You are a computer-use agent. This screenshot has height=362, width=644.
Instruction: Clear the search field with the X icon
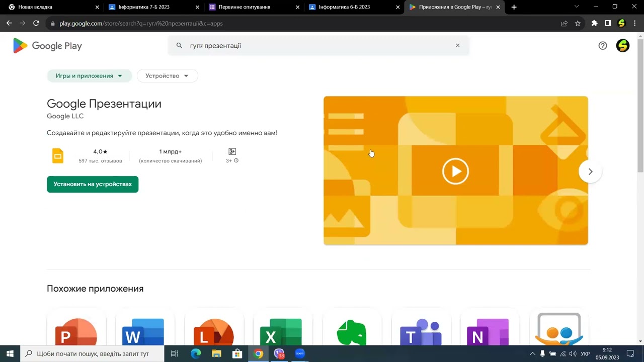tap(458, 46)
